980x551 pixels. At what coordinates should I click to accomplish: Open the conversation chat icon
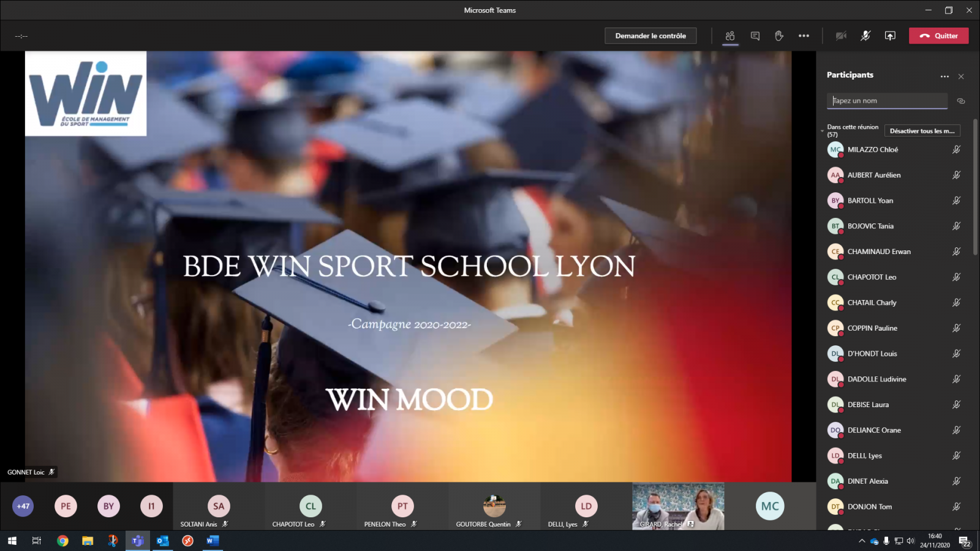pyautogui.click(x=755, y=36)
